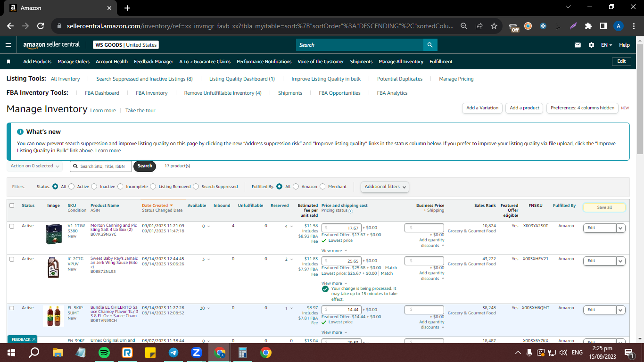Viewport: 644px width, 362px height.
Task: Open the Listing Quality Dashboard link
Action: 242,79
